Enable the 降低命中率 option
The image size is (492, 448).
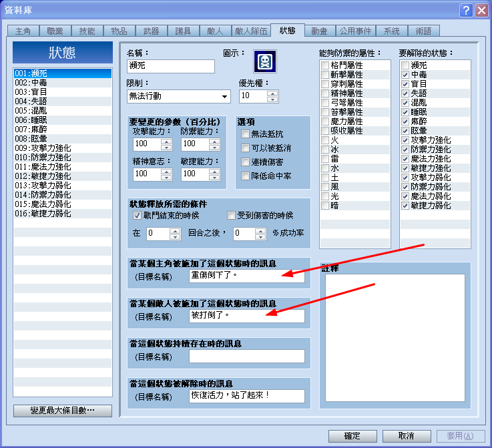(245, 176)
